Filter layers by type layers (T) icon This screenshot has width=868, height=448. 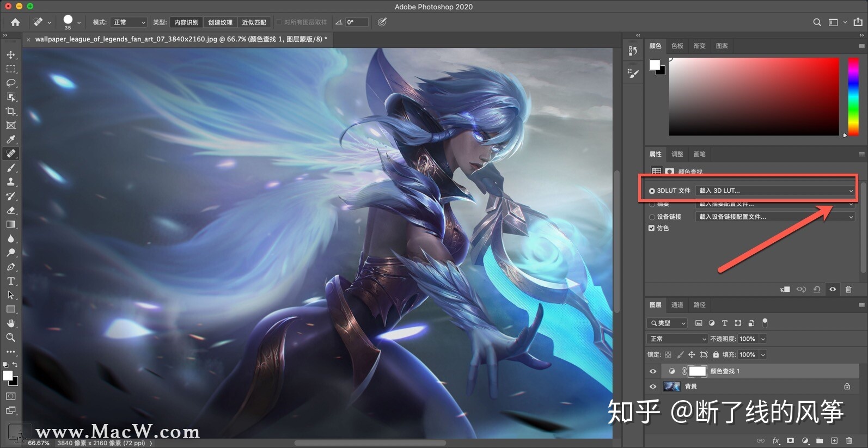[725, 323]
